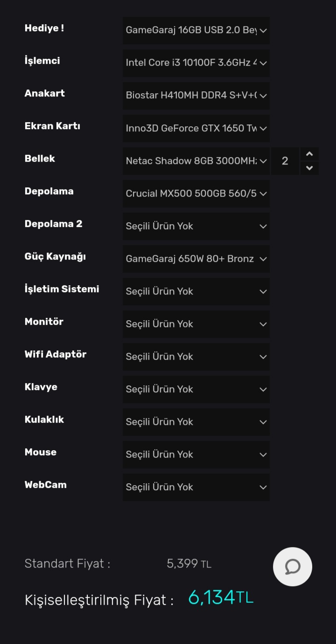The image size is (336, 644).
Task: Expand the İşlemci processor dropdown
Action: (196, 63)
